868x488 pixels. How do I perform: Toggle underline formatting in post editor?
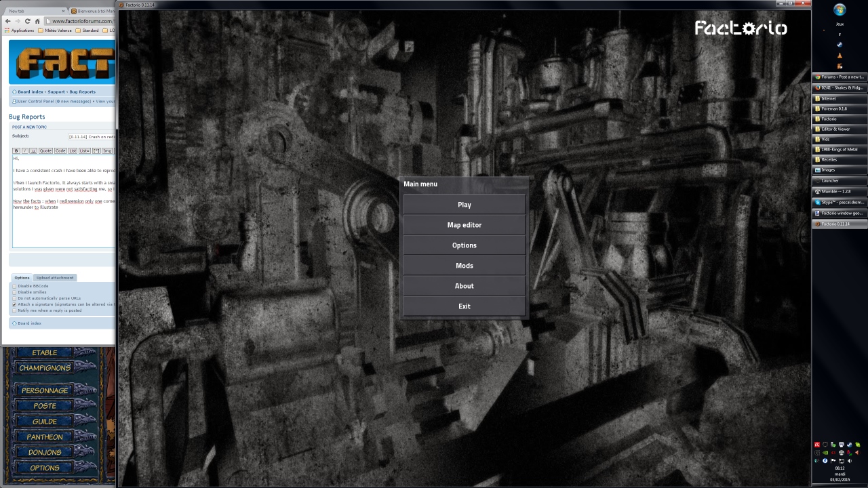pos(33,150)
